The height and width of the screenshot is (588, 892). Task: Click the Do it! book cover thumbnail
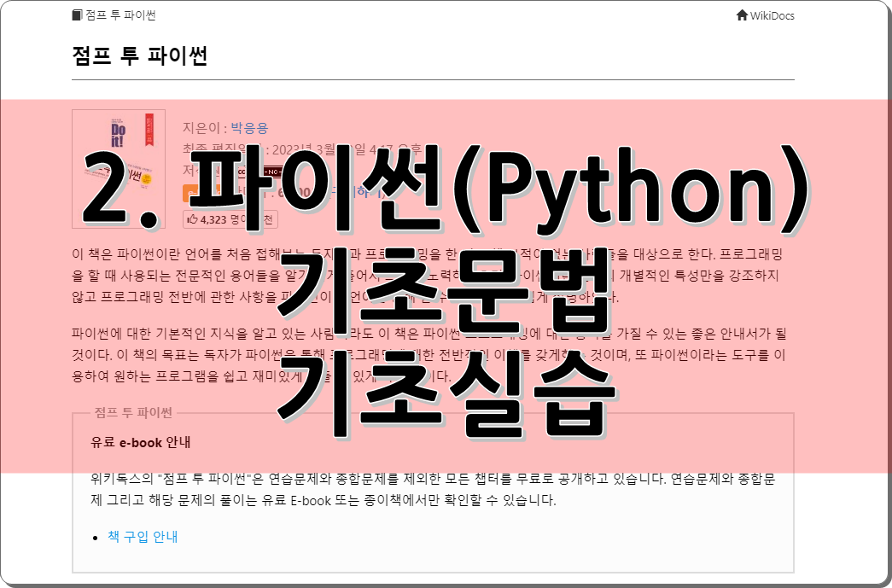[x=119, y=169]
